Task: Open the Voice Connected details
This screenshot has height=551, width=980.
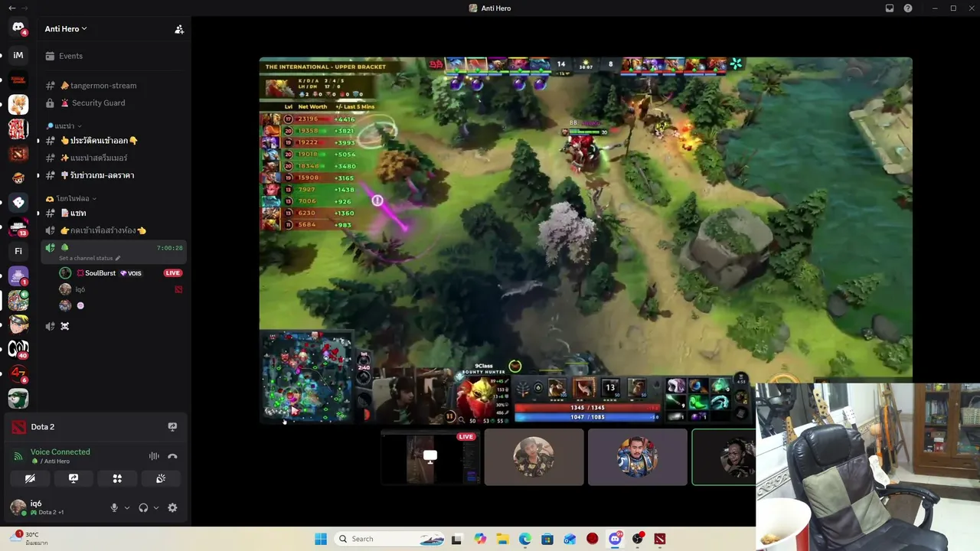Action: pyautogui.click(x=60, y=452)
